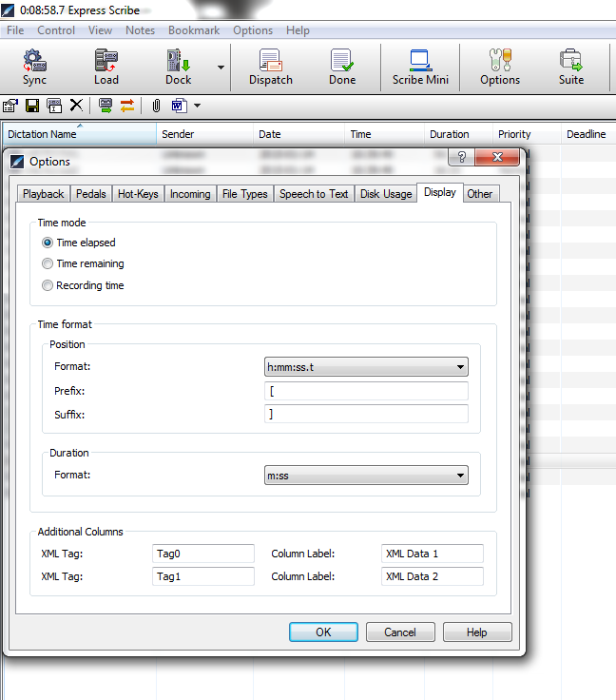
Task: Click the Cancel button
Action: tap(400, 632)
